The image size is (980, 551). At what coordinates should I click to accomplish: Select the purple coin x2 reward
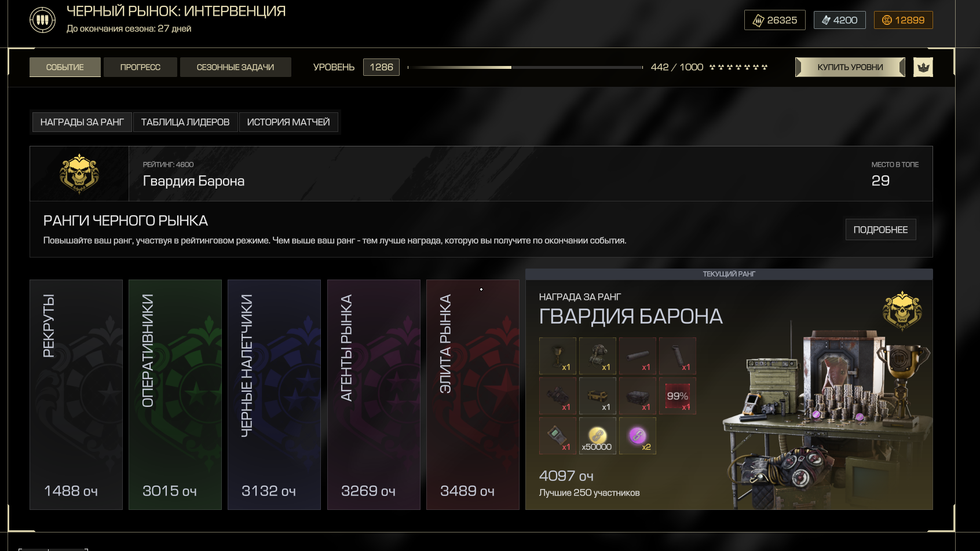pyautogui.click(x=638, y=436)
